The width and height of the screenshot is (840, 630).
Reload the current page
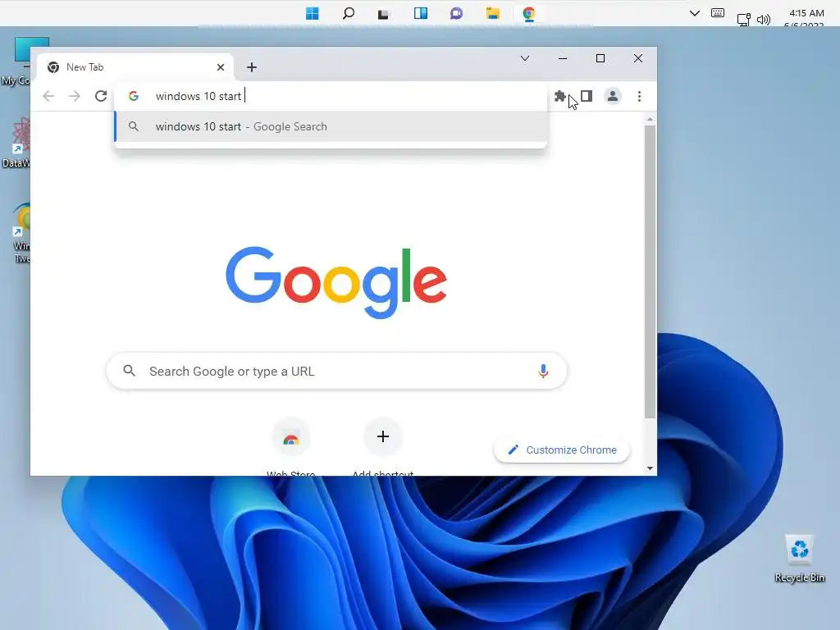[x=101, y=96]
